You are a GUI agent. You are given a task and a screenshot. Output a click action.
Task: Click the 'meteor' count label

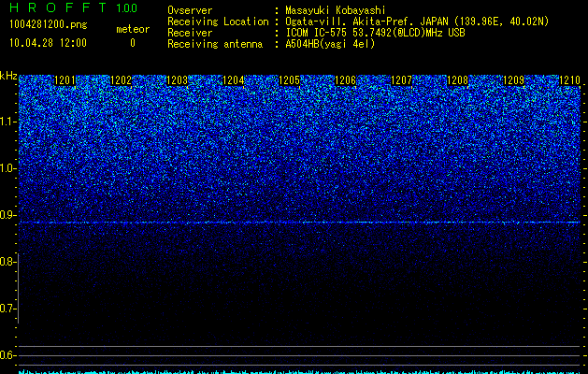point(133,29)
